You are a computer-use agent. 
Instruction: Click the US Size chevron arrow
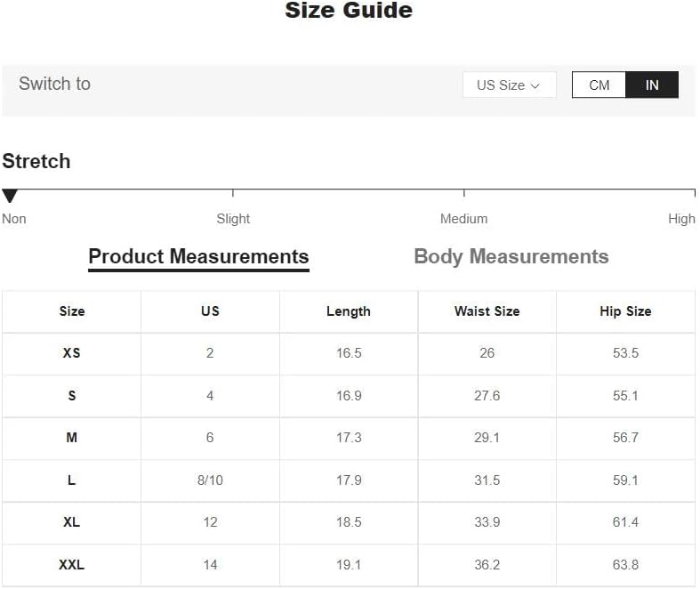click(535, 85)
